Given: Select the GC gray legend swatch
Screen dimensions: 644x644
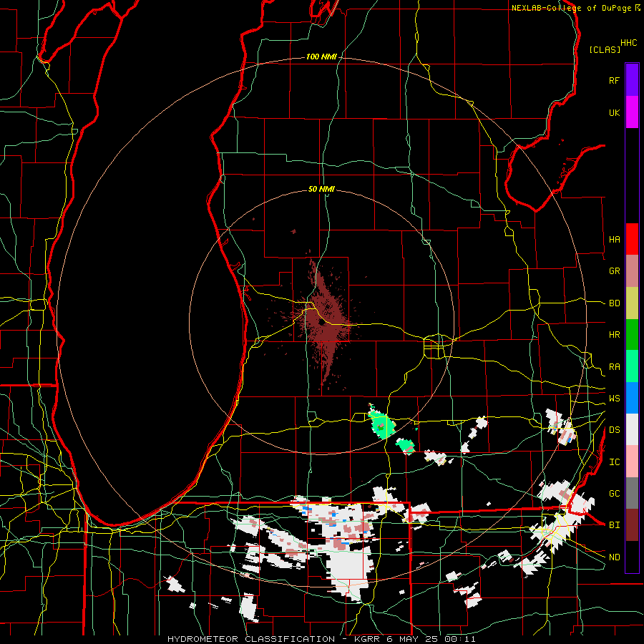Looking at the screenshot, I should [x=632, y=493].
